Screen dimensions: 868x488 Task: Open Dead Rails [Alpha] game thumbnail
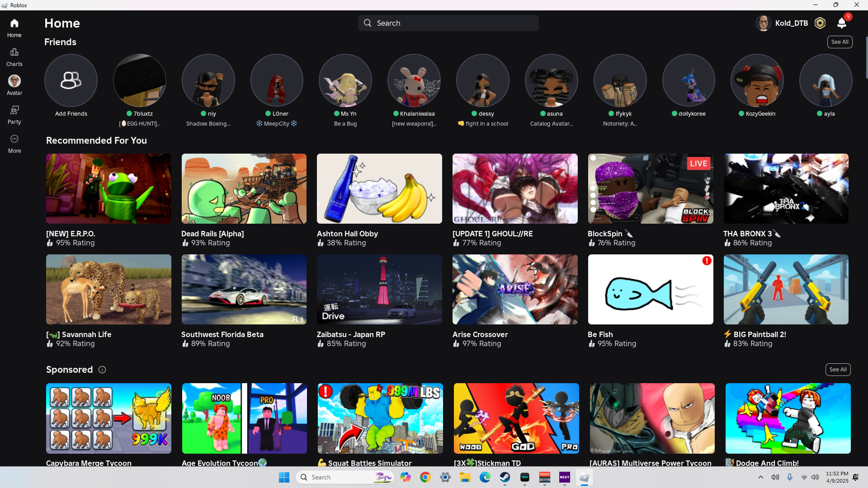click(244, 188)
